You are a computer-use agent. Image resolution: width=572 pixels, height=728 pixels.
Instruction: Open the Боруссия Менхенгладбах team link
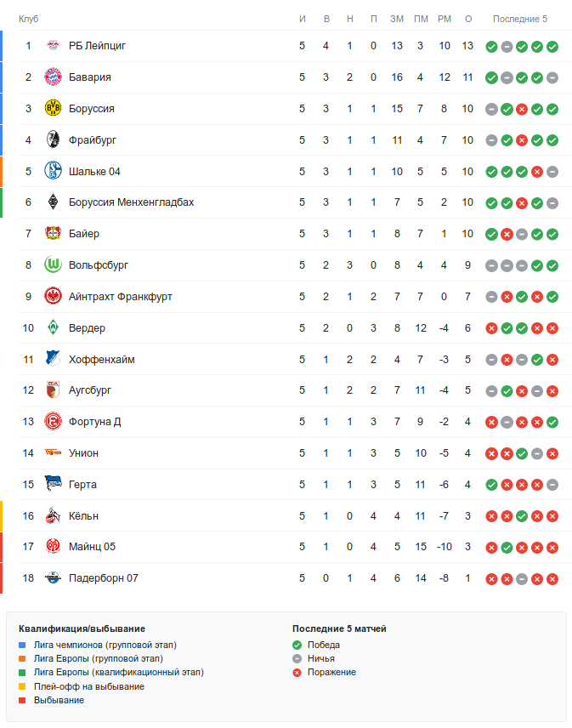[131, 202]
